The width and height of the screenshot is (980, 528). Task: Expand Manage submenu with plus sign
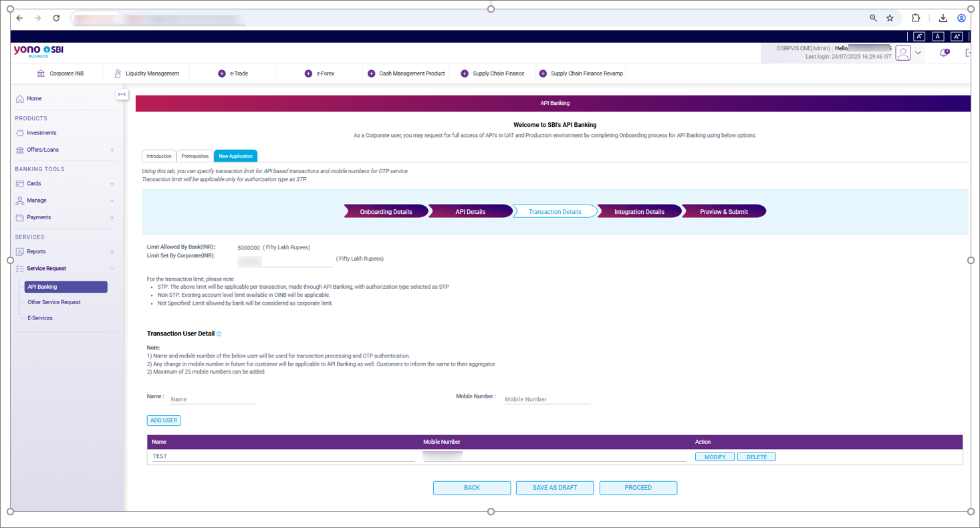pyautogui.click(x=112, y=201)
